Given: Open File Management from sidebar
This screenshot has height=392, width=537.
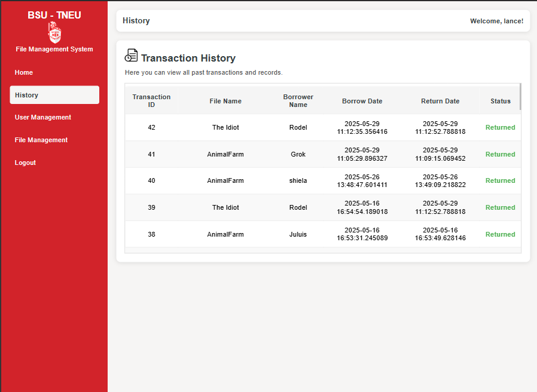Looking at the screenshot, I should [41, 140].
